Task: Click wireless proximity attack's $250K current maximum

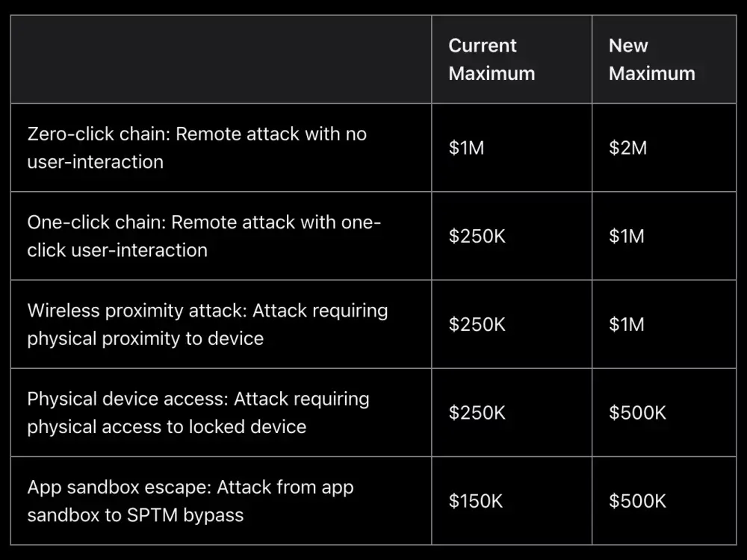Action: [x=477, y=324]
